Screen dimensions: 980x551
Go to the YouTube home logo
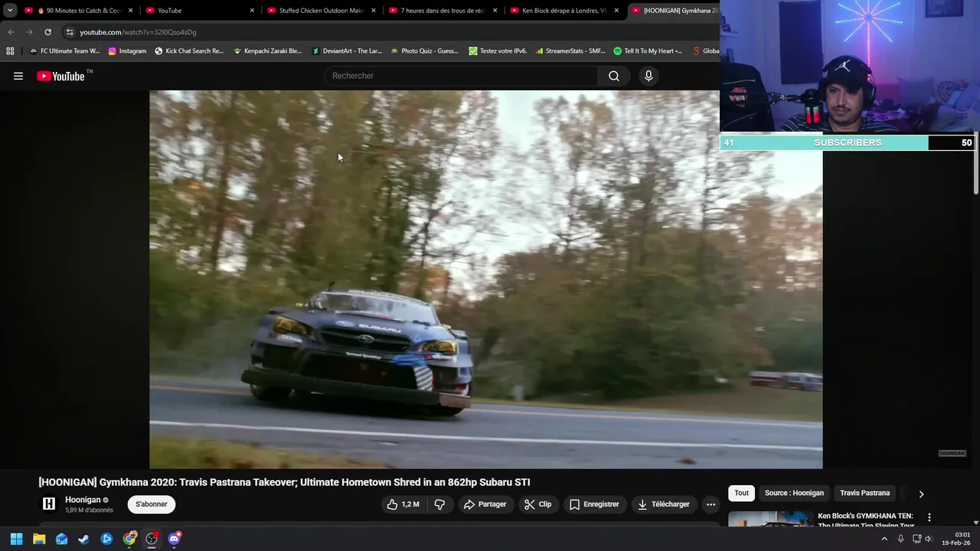tap(60, 76)
